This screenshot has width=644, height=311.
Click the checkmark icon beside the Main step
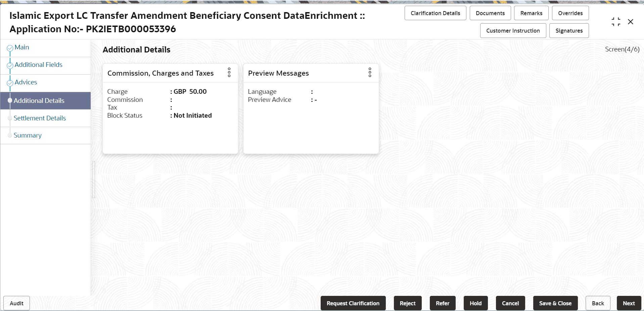(x=10, y=47)
